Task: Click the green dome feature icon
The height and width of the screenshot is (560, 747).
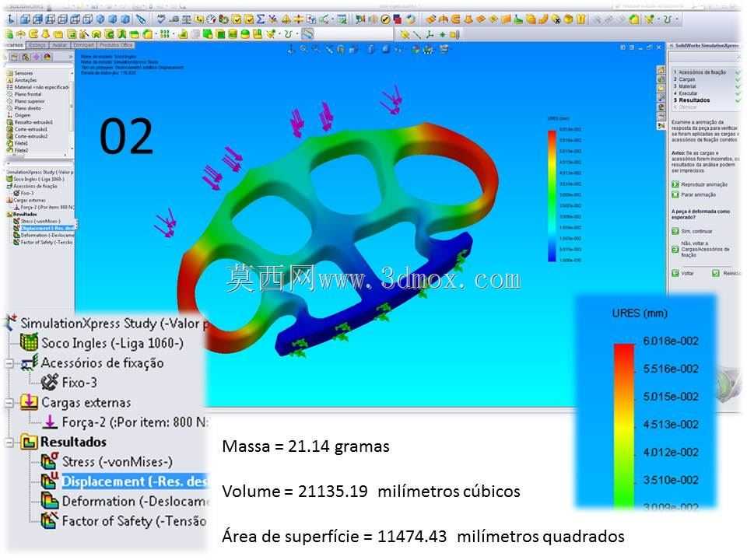Action: pos(245,34)
